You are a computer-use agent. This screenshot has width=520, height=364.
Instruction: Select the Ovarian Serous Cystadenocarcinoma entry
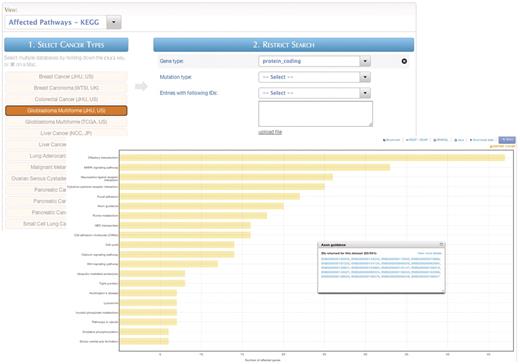36,179
